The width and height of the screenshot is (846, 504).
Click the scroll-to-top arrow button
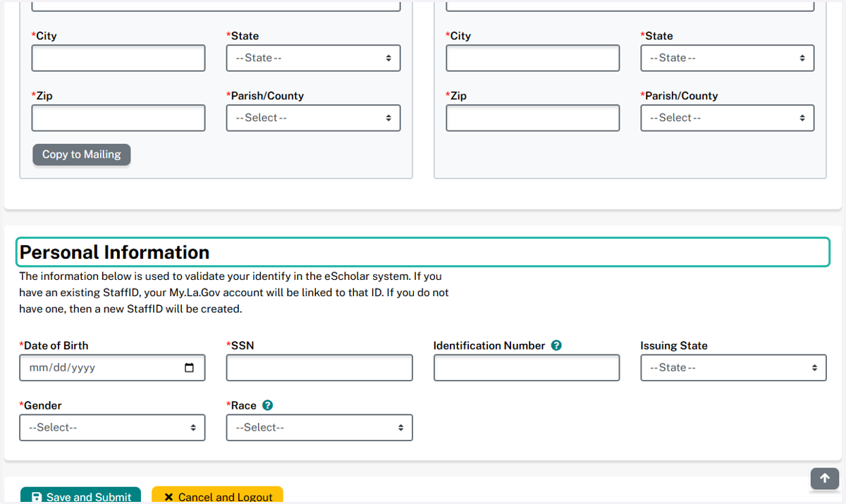825,478
